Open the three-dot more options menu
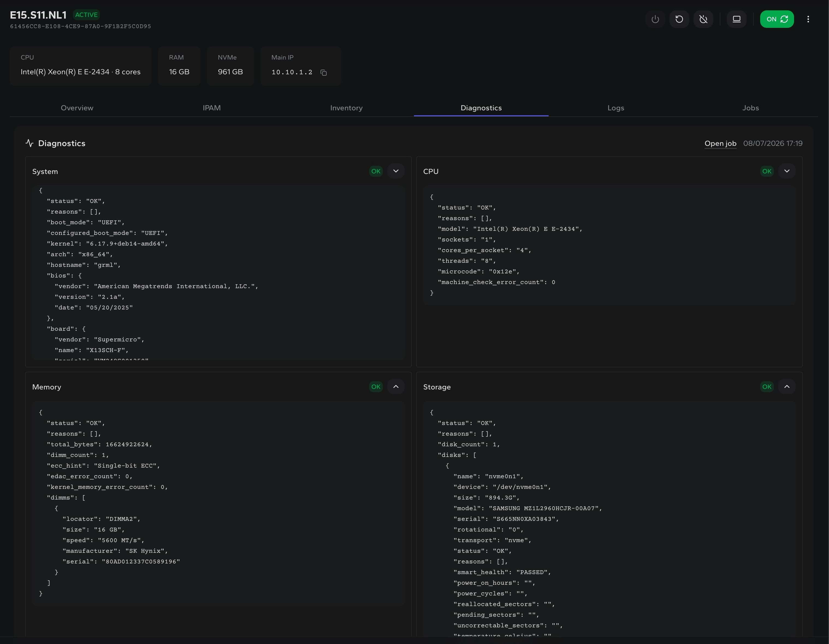The image size is (829, 644). coord(808,19)
